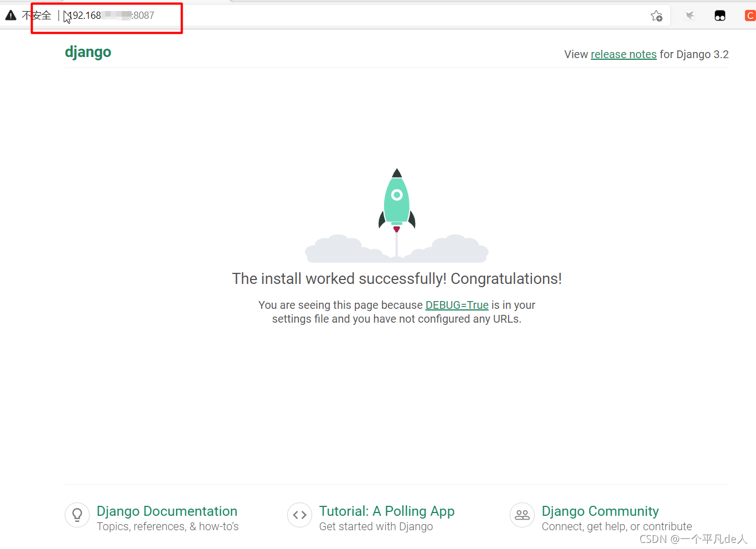Image resolution: width=756 pixels, height=549 pixels.
Task: Open the release notes link
Action: 624,54
